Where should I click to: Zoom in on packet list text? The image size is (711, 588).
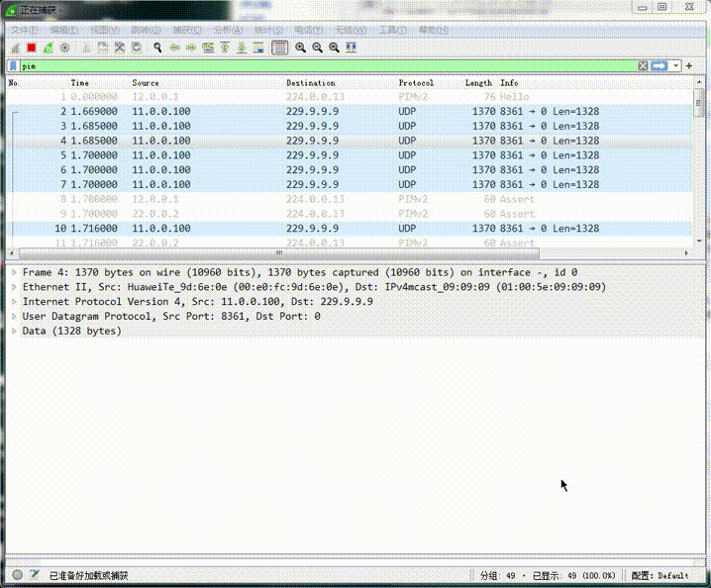(300, 48)
